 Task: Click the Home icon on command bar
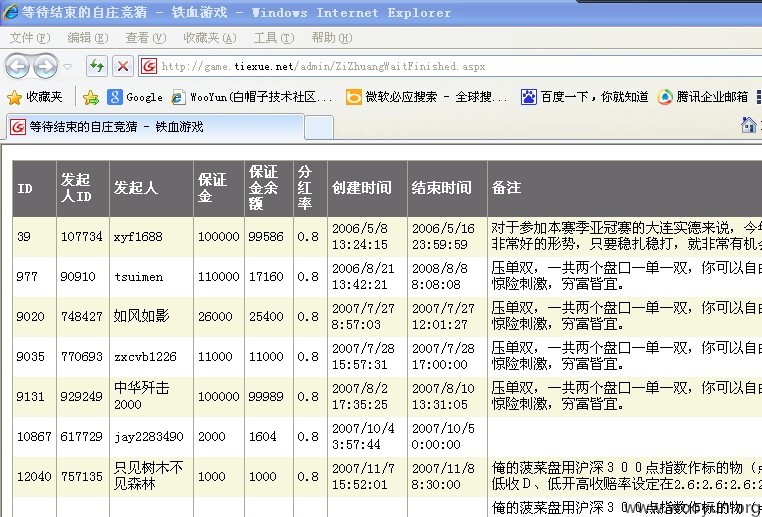coord(748,125)
